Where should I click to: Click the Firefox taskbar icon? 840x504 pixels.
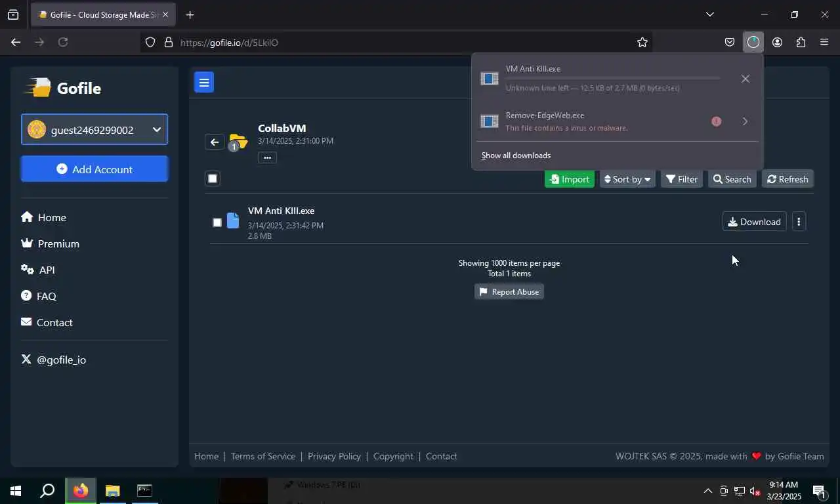81,491
